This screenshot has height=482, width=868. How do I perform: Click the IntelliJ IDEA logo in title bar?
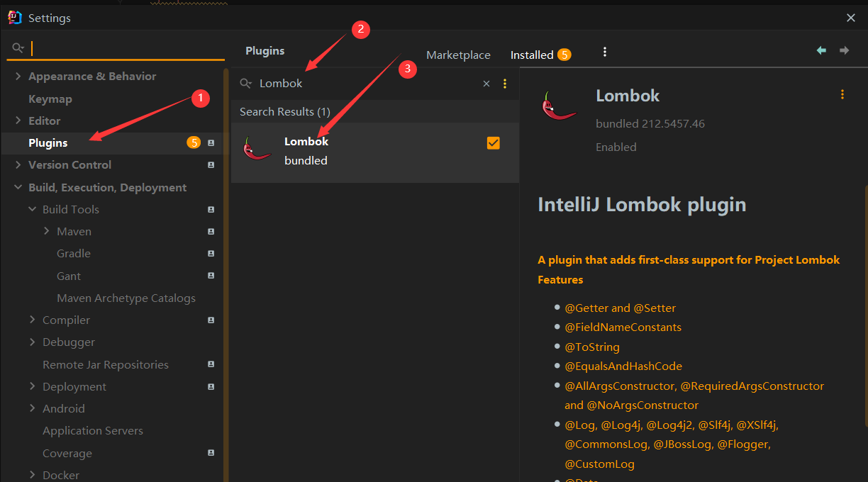15,18
